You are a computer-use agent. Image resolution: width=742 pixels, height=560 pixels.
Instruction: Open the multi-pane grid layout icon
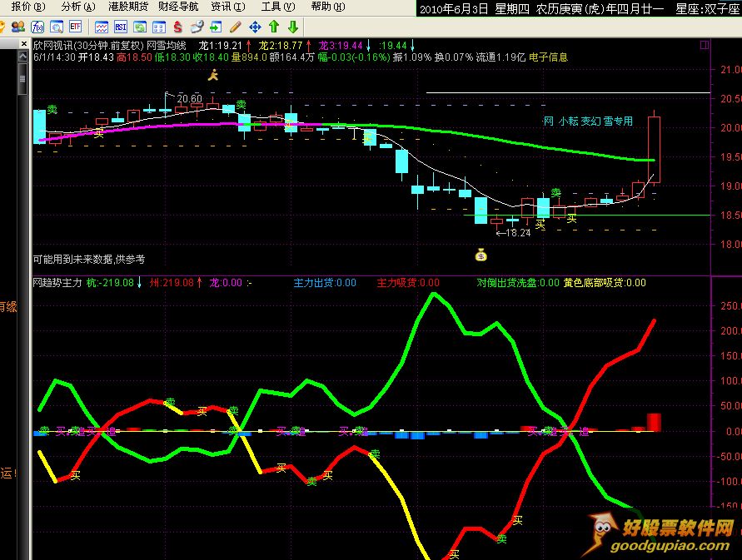tap(158, 27)
